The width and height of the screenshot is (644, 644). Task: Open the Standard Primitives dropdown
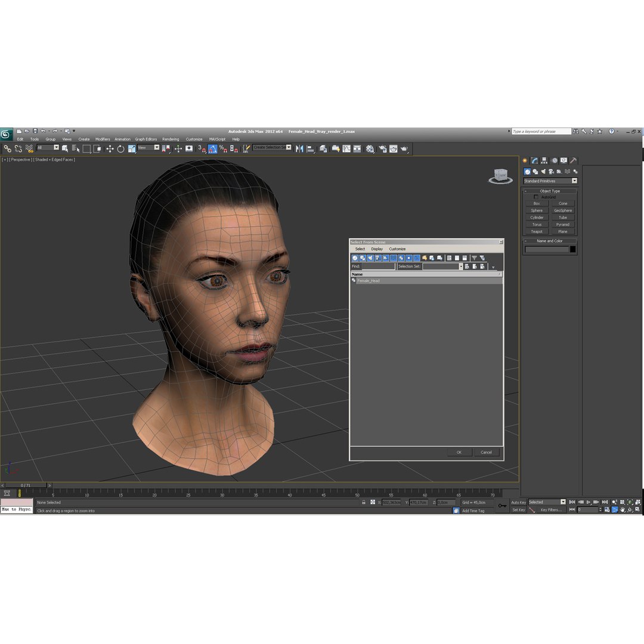point(550,181)
